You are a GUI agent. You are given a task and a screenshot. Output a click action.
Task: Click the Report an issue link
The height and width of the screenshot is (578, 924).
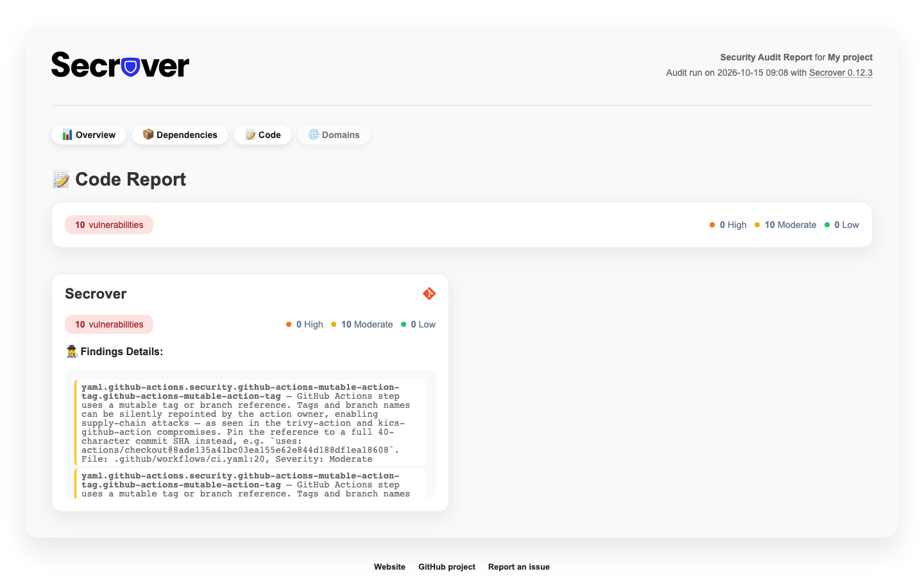point(518,567)
